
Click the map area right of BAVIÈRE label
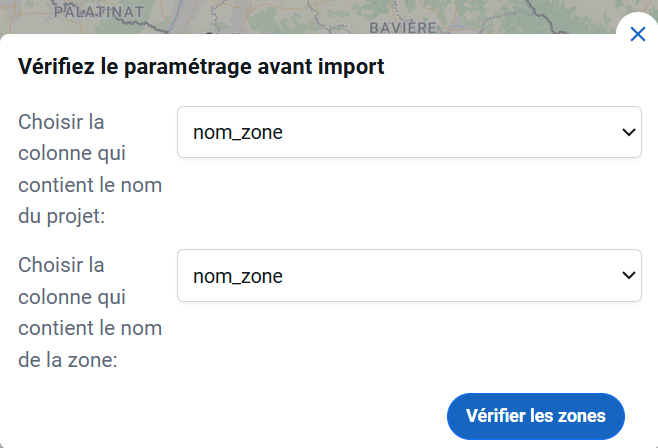pyautogui.click(x=525, y=17)
